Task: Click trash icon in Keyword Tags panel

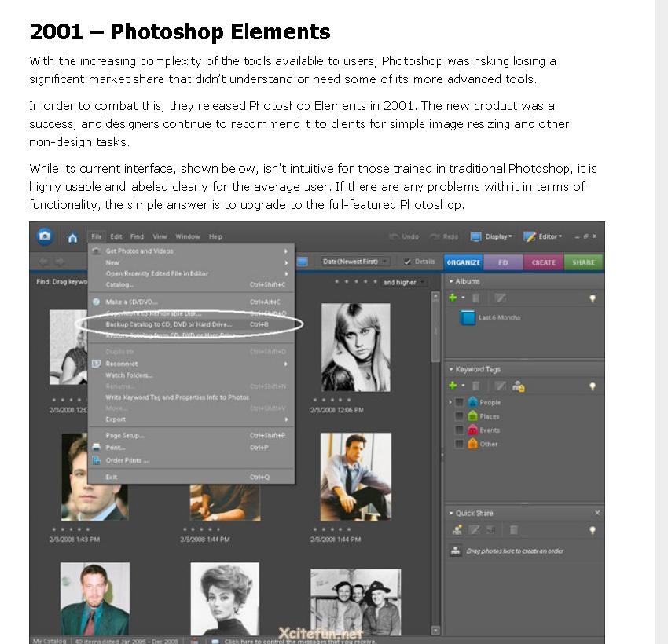Action: coord(476,386)
